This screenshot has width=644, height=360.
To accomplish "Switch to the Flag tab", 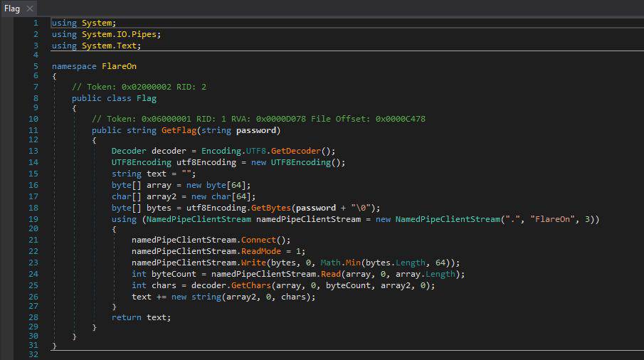I will point(12,8).
